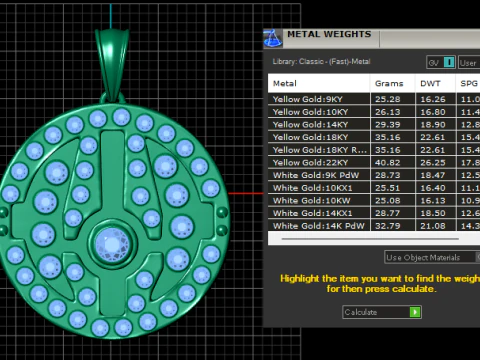480x360 pixels.
Task: Select the White Gold:14KX1 row
Action: (374, 213)
